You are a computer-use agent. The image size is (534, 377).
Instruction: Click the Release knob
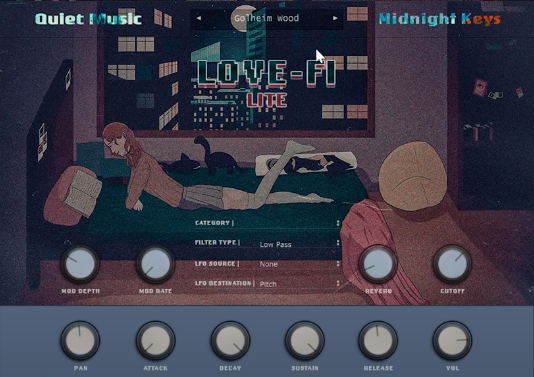[378, 340]
